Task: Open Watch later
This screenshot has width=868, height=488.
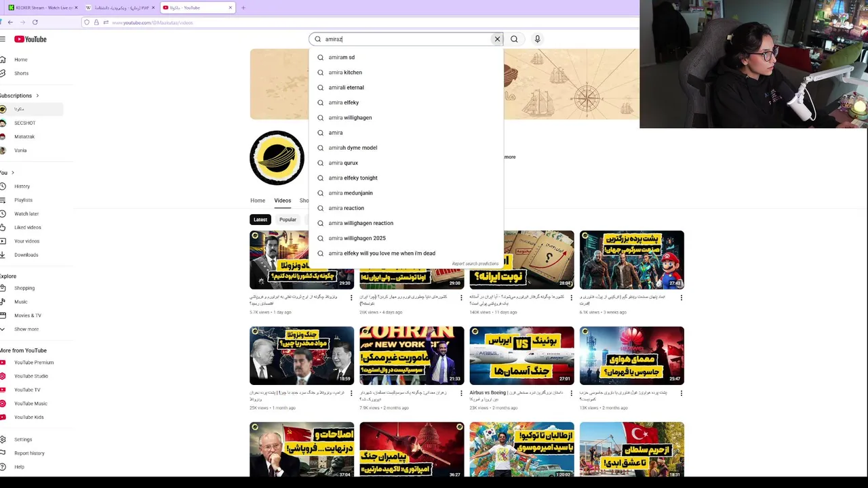Action: (26, 213)
